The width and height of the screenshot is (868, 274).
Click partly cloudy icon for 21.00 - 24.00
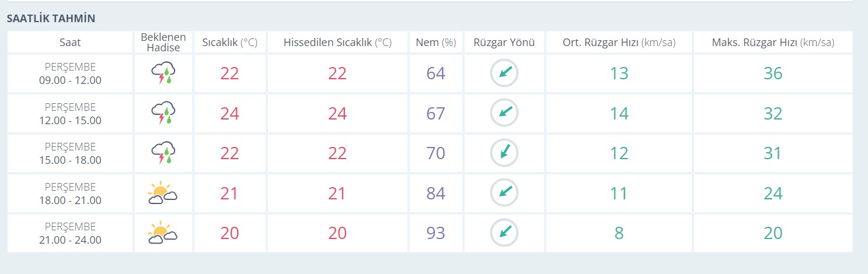163,233
